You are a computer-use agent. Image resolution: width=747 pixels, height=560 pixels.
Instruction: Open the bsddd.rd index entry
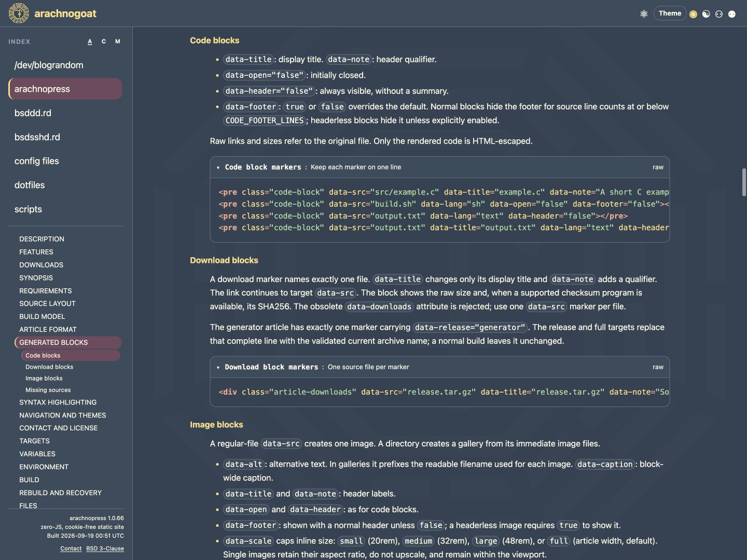point(65,113)
